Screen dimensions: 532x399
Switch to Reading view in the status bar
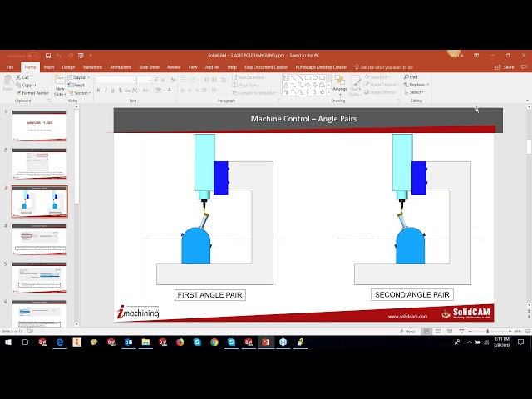pos(450,332)
